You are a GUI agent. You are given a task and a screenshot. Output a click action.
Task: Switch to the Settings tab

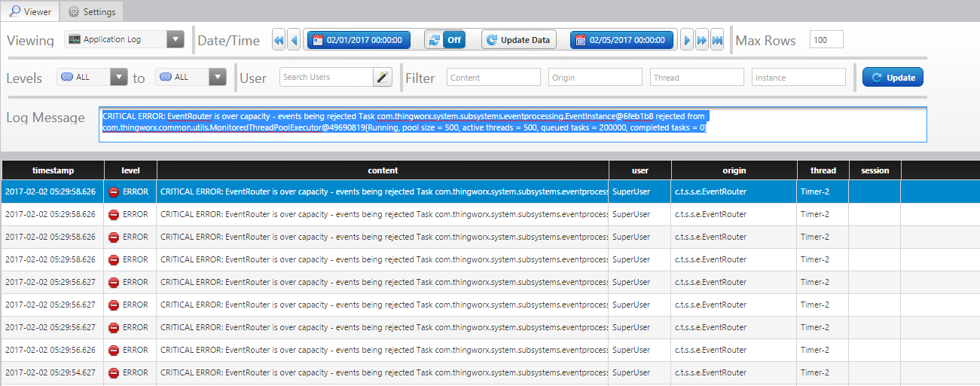pyautogui.click(x=92, y=12)
